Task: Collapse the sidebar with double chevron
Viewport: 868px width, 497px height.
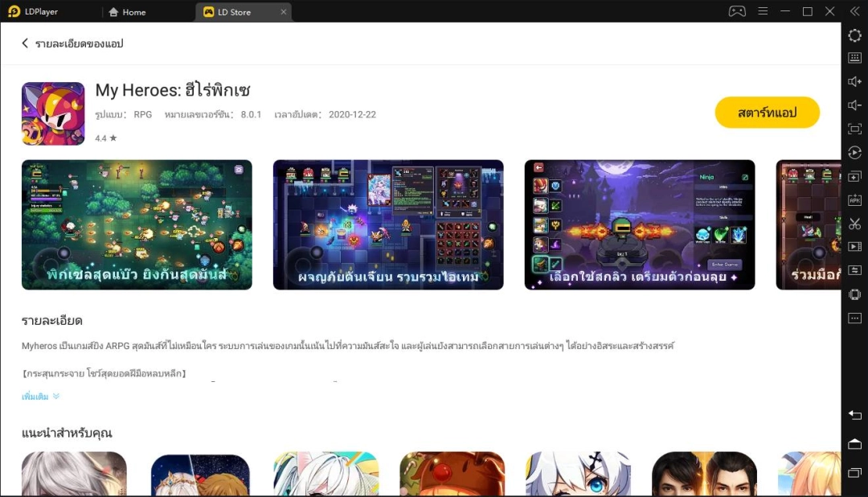Action: point(853,11)
